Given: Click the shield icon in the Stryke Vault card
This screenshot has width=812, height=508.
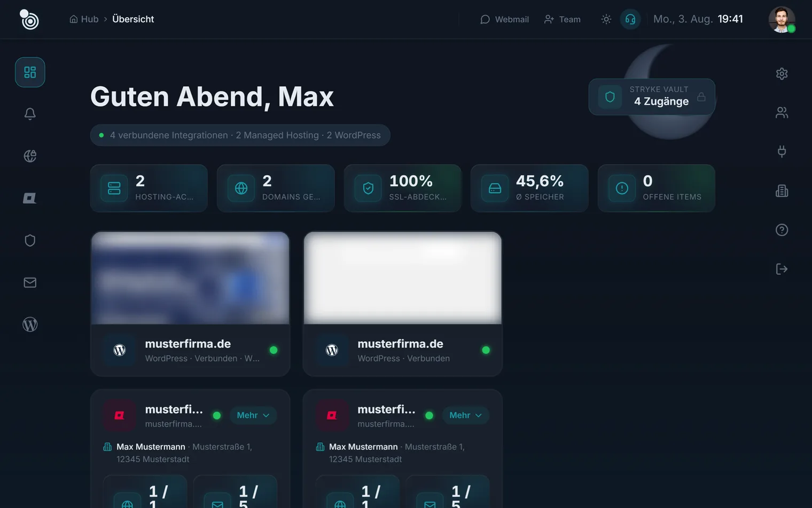Looking at the screenshot, I should [x=610, y=97].
